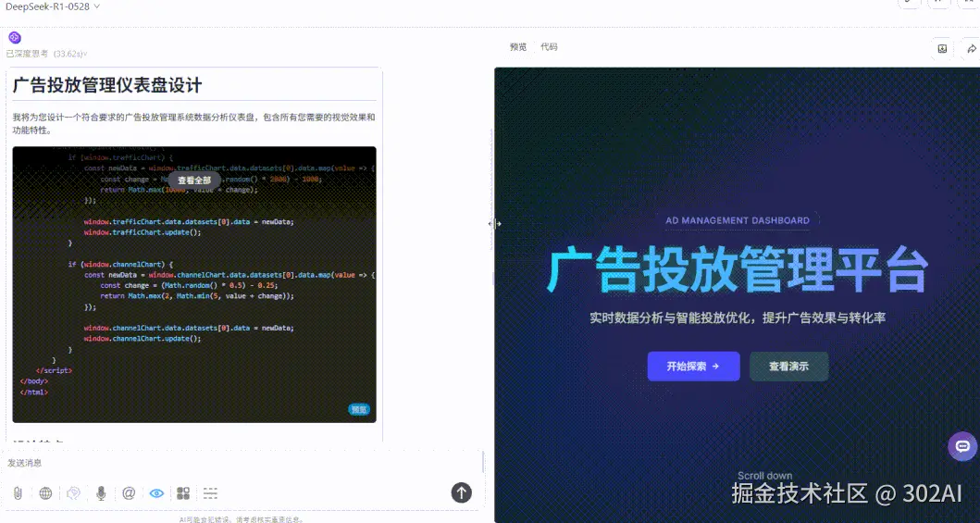Toggle the deep thinking brain icon
Image resolution: width=980 pixels, height=523 pixels.
[x=73, y=493]
